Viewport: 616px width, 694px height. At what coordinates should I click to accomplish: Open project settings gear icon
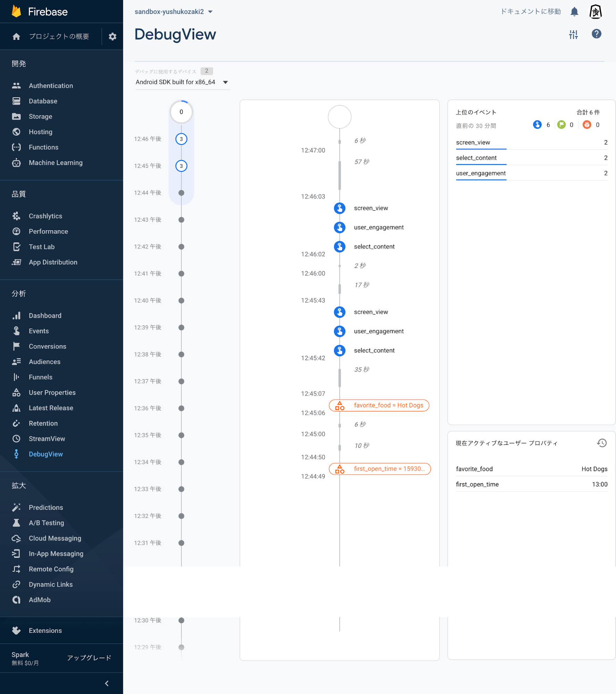point(112,36)
